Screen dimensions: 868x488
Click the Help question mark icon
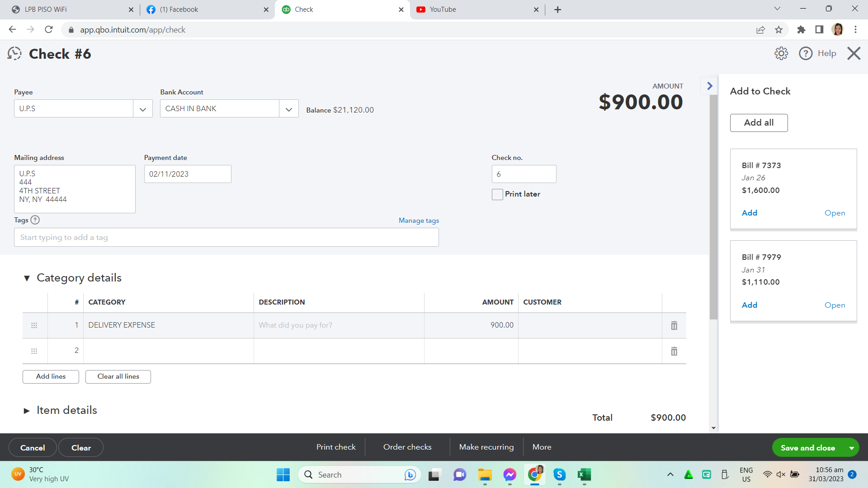point(805,53)
